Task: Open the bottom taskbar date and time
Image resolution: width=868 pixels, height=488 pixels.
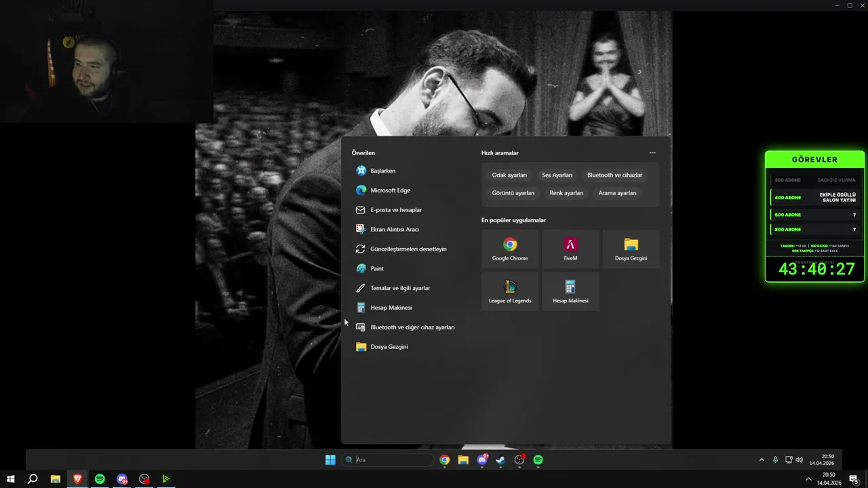Action: [829, 479]
